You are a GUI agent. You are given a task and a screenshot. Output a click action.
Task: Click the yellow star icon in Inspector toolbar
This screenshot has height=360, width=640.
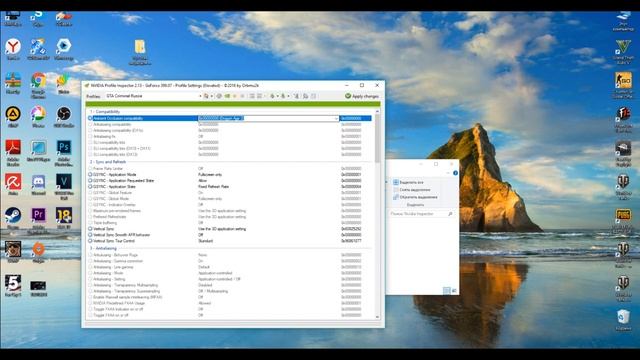(x=235, y=96)
